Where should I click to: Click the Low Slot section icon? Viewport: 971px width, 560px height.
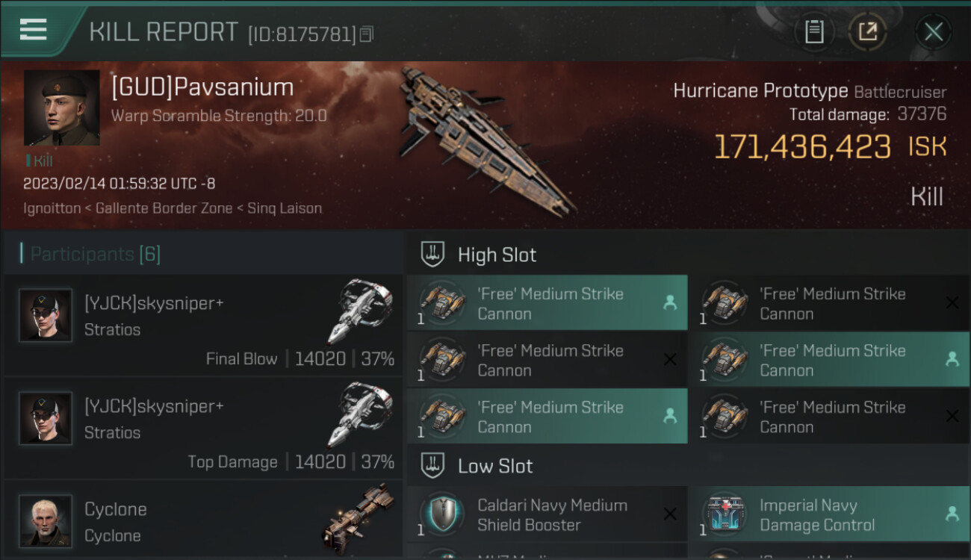click(x=432, y=466)
